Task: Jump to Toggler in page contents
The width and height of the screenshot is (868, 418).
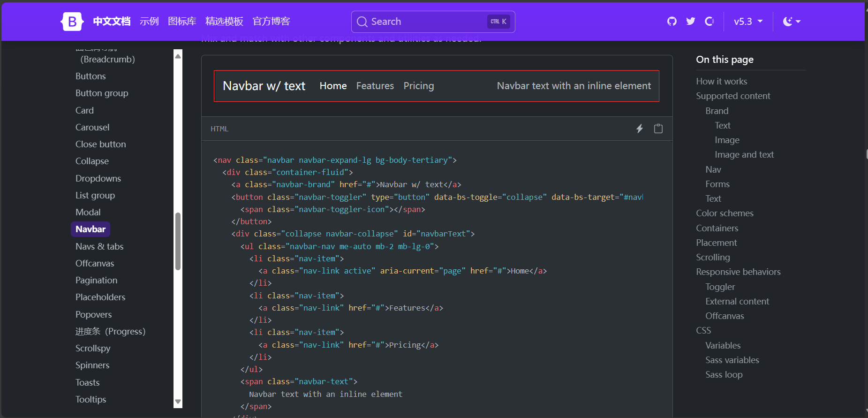Action: coord(720,287)
